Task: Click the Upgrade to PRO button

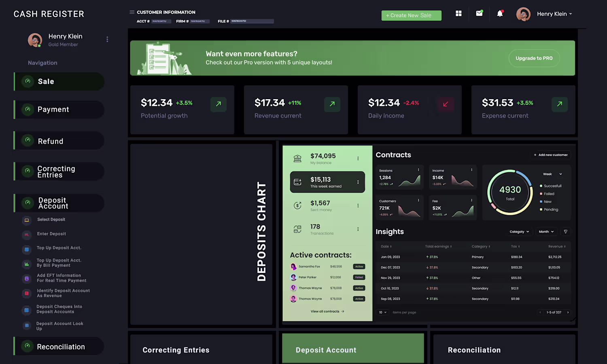Action: tap(534, 58)
